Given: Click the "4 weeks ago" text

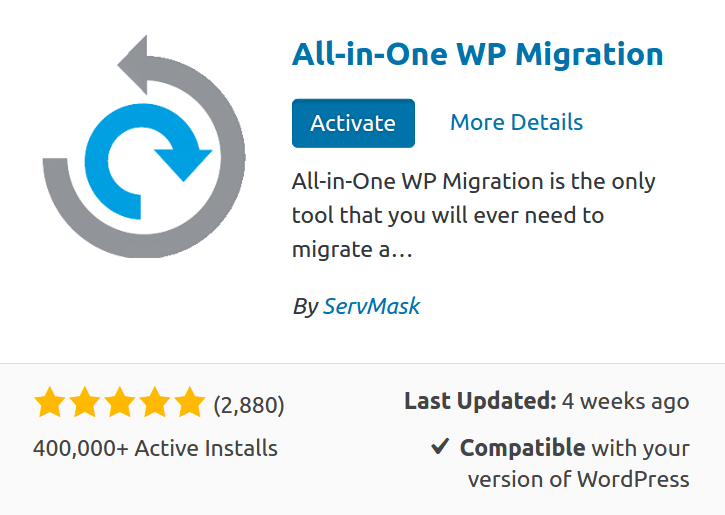Looking at the screenshot, I should click(626, 402).
